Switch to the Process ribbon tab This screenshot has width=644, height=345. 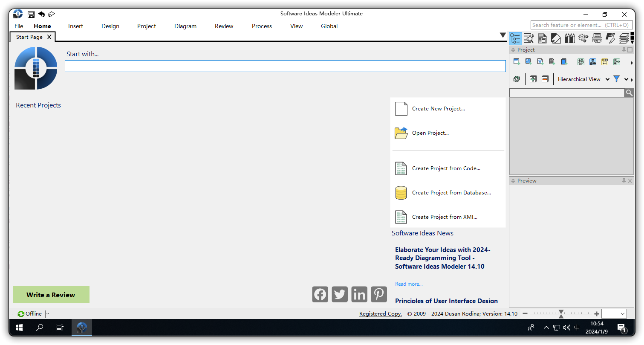click(262, 26)
